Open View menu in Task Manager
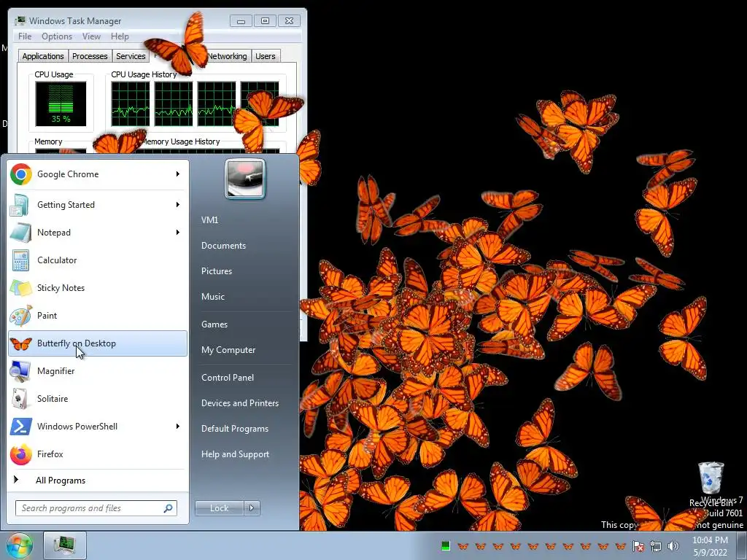Viewport: 747px width, 560px height. 91,36
